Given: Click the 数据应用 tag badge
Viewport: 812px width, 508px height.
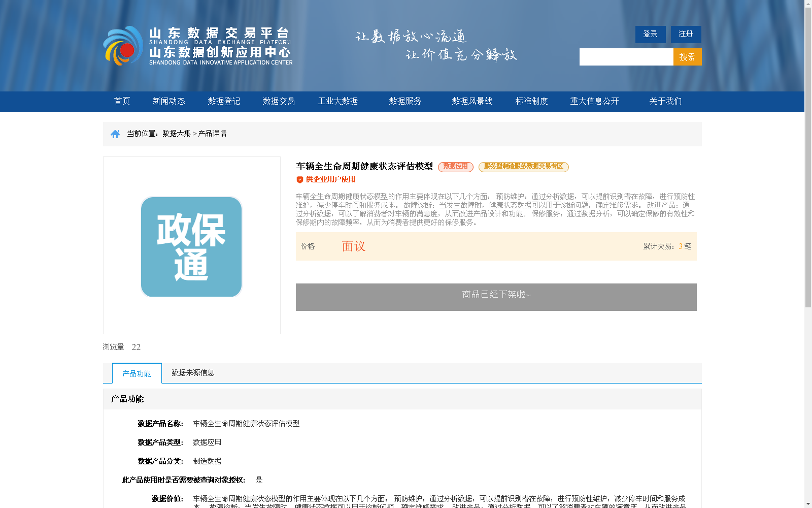Looking at the screenshot, I should (456, 167).
